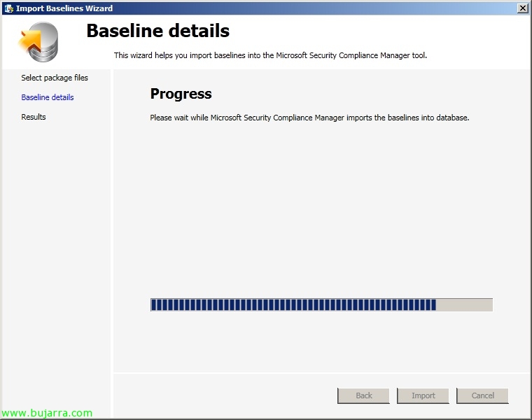532x420 pixels.
Task: Click blank sidebar area below Results
Action: pos(56,245)
